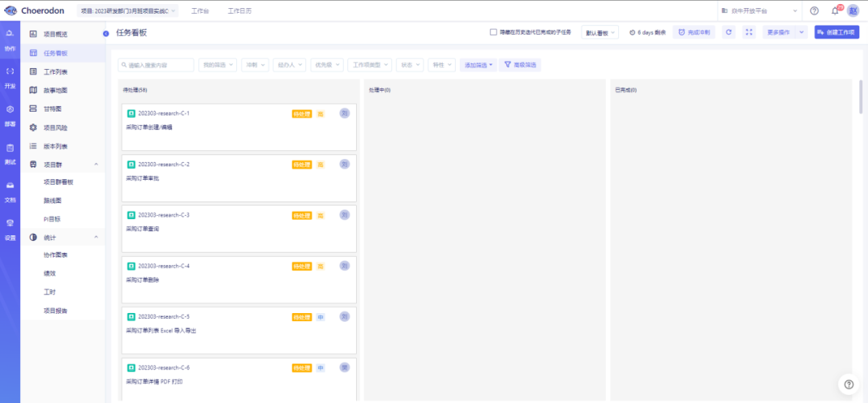Check 隐藏在历史迭代已完成的子任务 checkbox
Screen dimensions: 868x403
coord(493,33)
